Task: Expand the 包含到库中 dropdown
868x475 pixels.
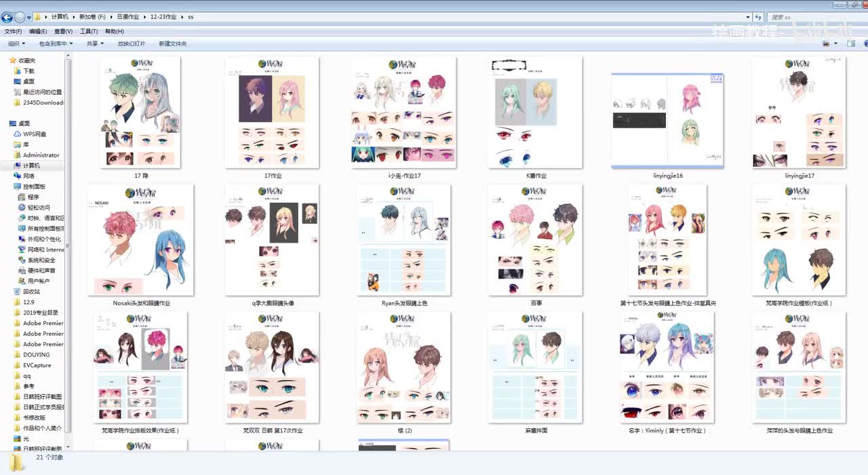Action: coord(56,43)
